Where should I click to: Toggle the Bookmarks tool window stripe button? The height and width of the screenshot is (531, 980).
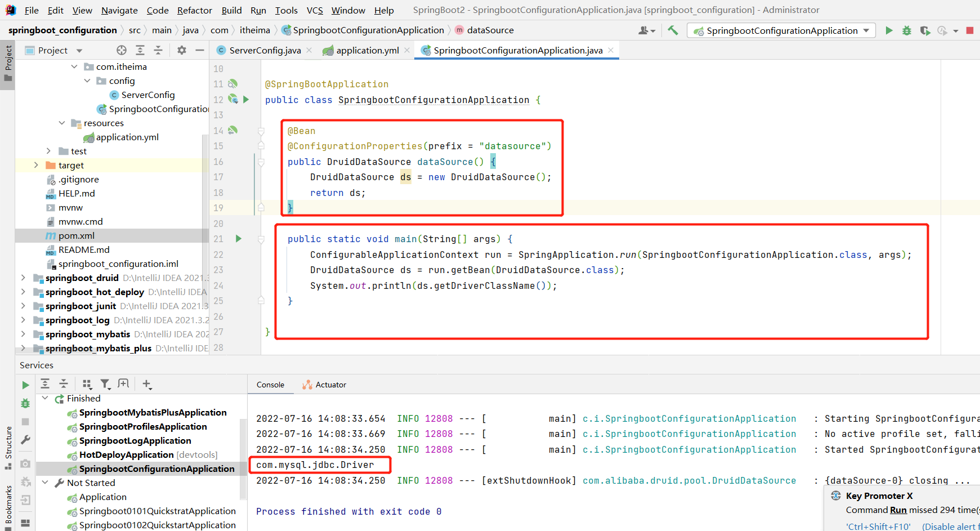[x=8, y=507]
